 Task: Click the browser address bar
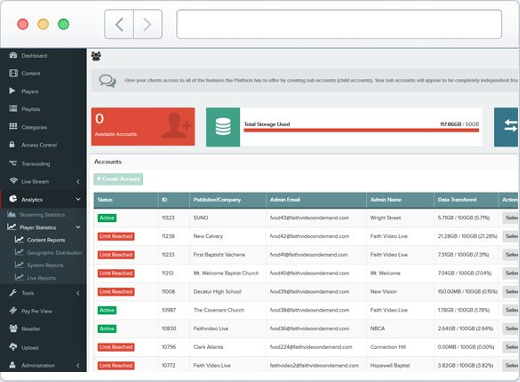(339, 24)
